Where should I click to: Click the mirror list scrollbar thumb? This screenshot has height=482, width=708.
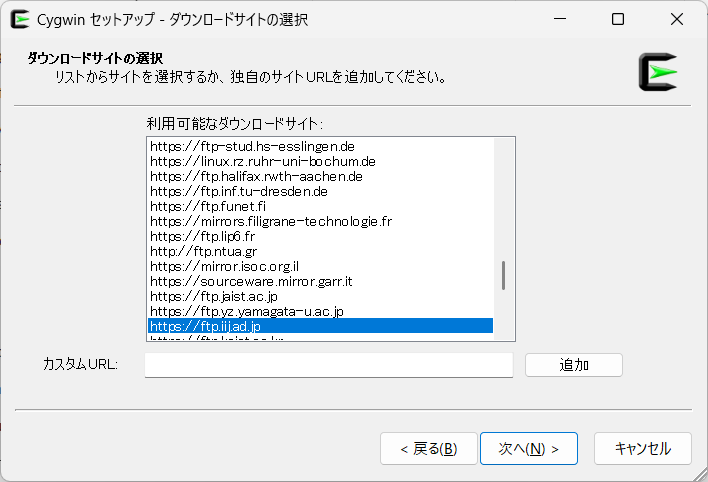point(503,275)
